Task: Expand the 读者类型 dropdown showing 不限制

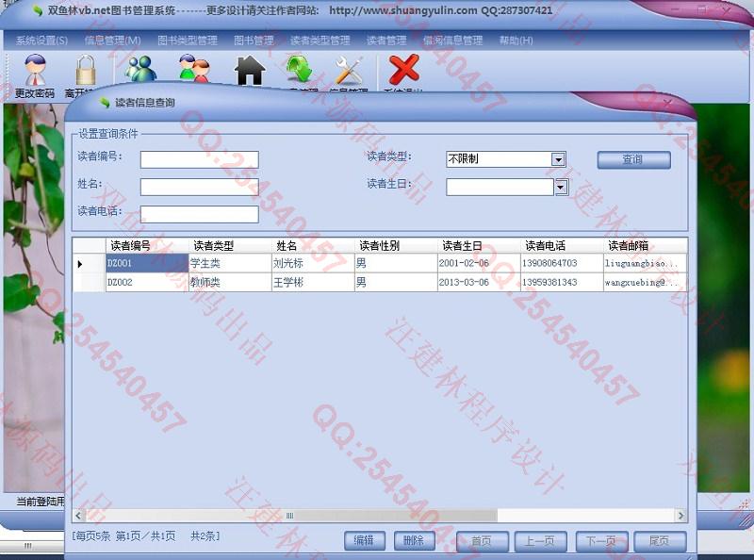Action: tap(558, 159)
